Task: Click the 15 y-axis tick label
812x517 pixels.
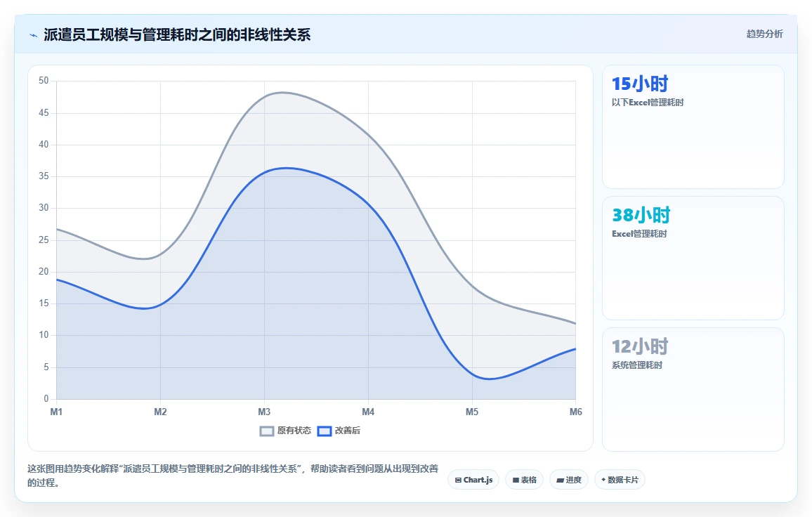Action: point(44,303)
